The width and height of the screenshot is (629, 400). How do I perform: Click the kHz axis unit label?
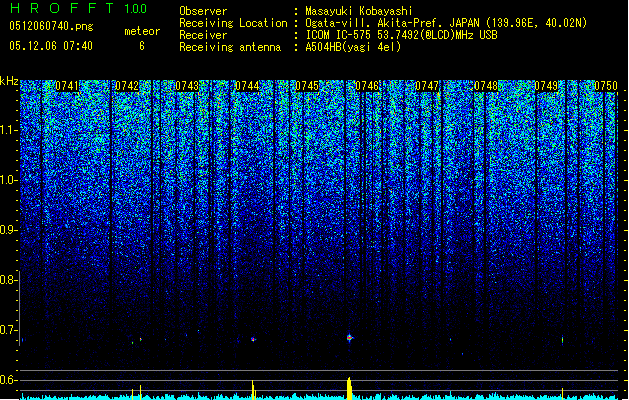pos(9,81)
